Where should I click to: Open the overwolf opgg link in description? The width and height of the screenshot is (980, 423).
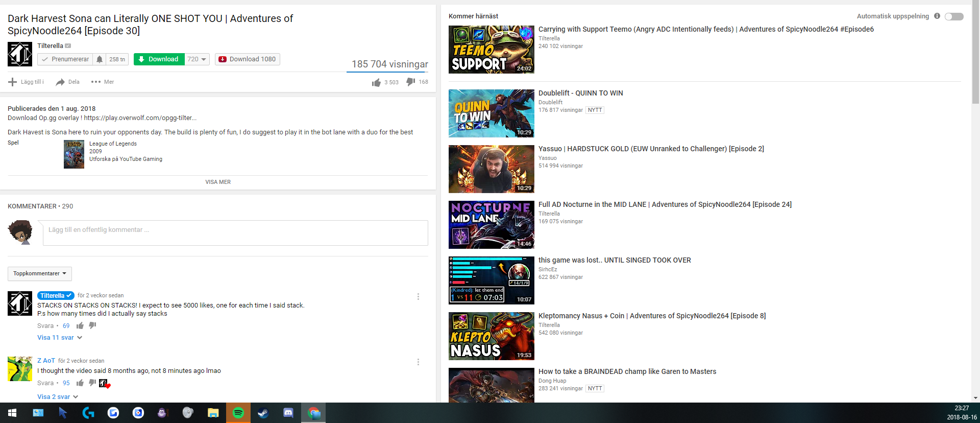click(x=140, y=118)
